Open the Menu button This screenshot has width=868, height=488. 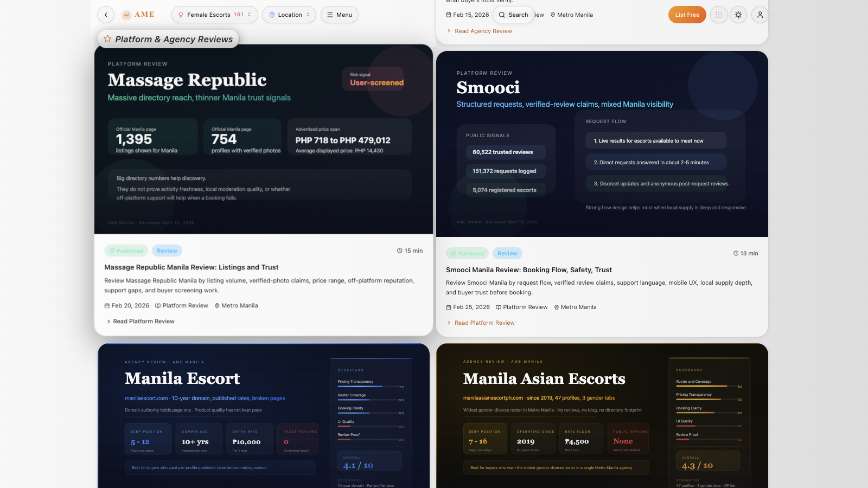tap(340, 15)
